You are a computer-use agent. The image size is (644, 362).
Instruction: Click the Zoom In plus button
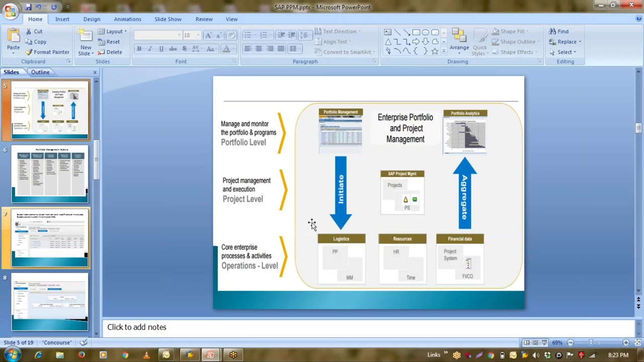click(x=626, y=342)
